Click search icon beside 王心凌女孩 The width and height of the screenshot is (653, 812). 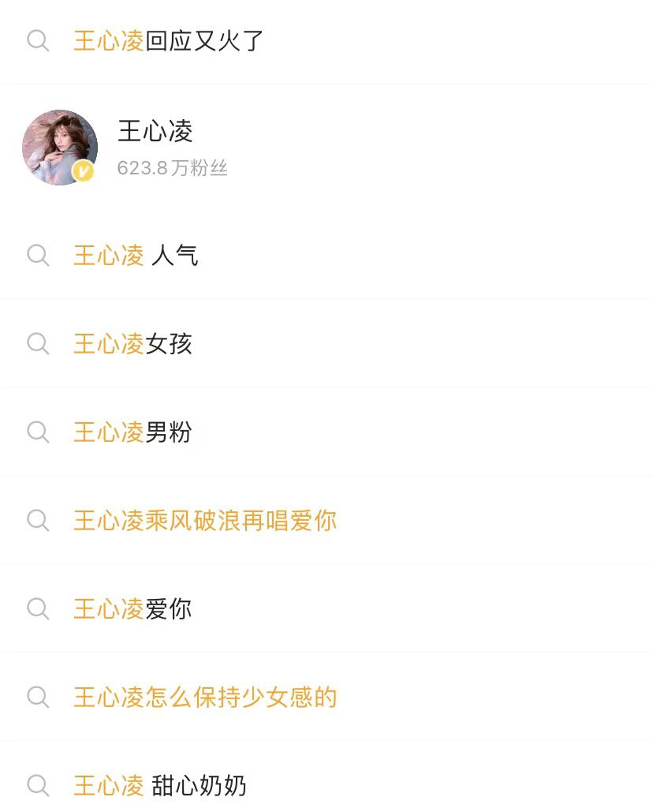[38, 343]
